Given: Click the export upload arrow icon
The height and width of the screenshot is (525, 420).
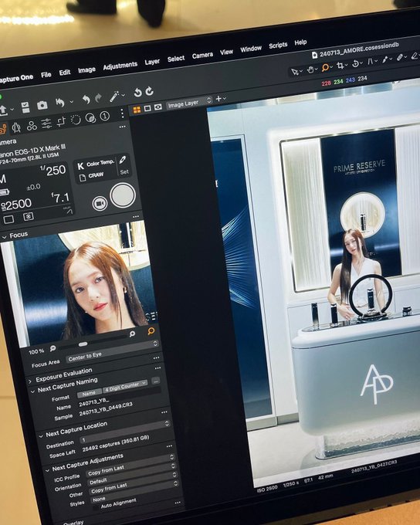Looking at the screenshot, I should pos(3,110).
